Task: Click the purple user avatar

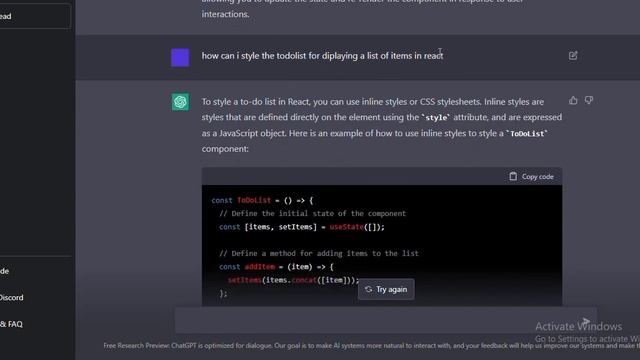Action: point(180,57)
